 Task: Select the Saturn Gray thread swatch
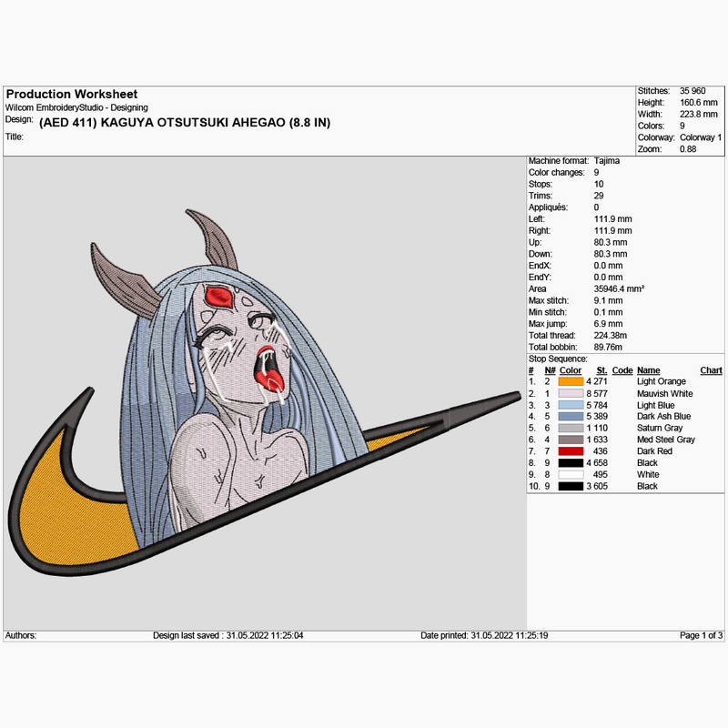click(571, 429)
